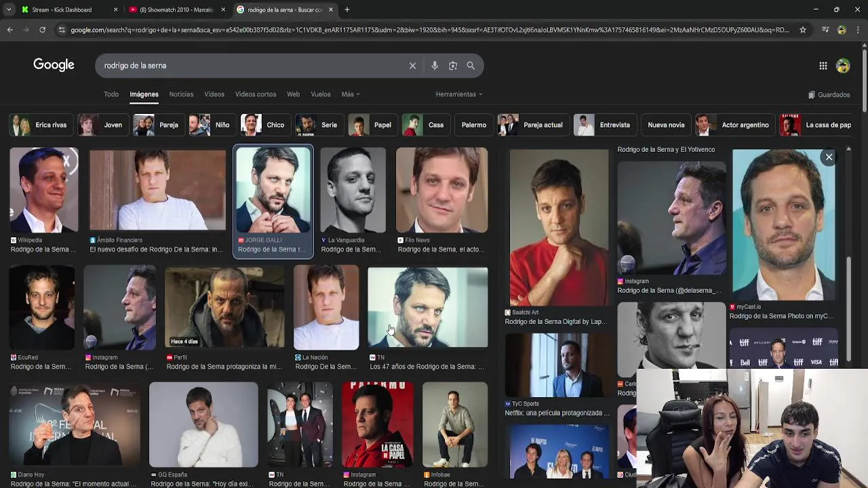Screen dimensions: 868x488
Task: Expand the Herramientas dropdown
Action: coord(459,94)
